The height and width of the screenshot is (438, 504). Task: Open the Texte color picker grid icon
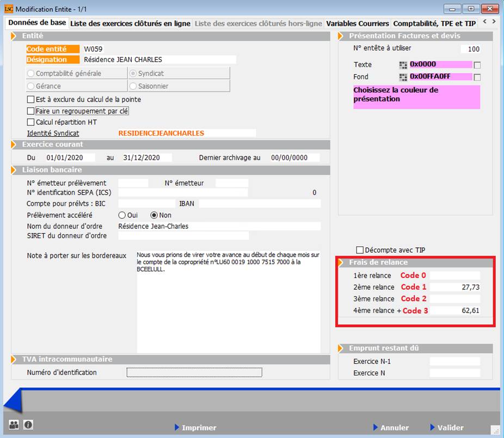tap(403, 65)
